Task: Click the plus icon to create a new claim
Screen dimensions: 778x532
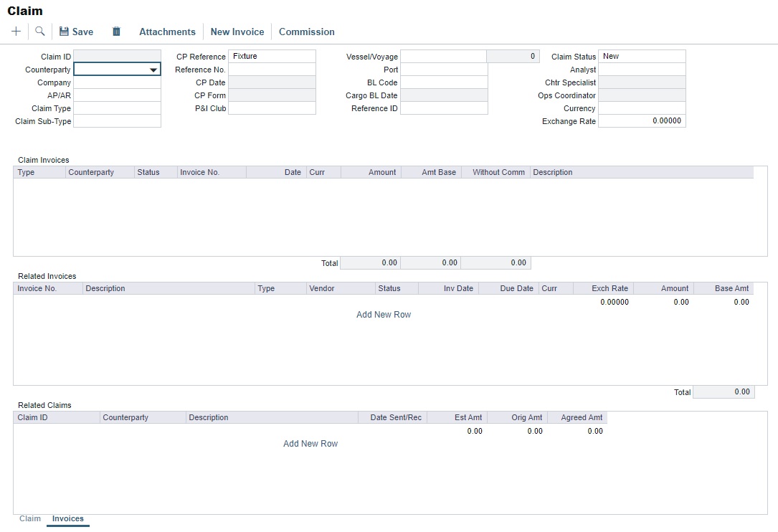Action: click(x=16, y=31)
